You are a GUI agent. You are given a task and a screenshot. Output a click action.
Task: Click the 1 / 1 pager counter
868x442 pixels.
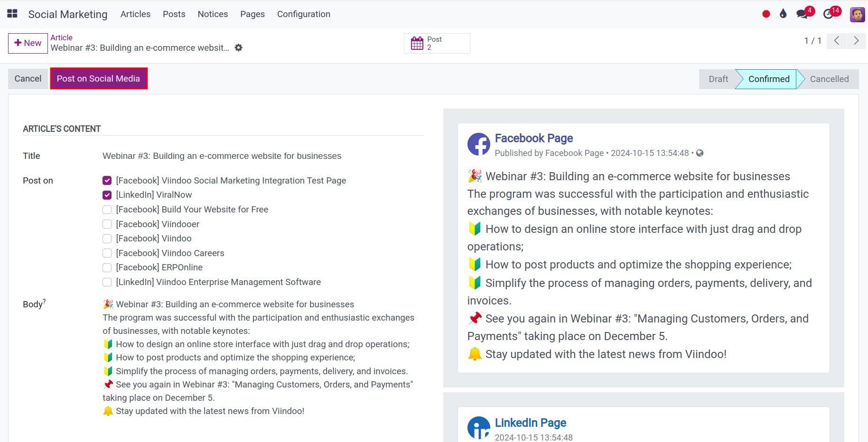(812, 41)
